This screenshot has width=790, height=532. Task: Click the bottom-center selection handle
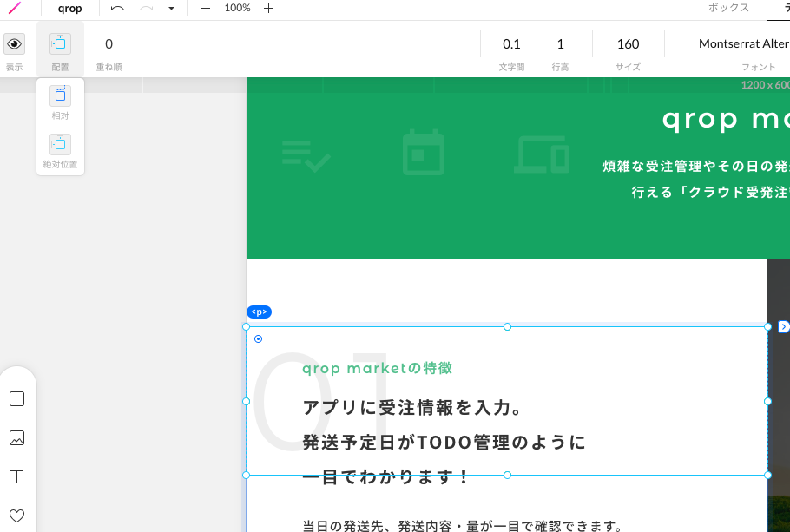coord(507,475)
